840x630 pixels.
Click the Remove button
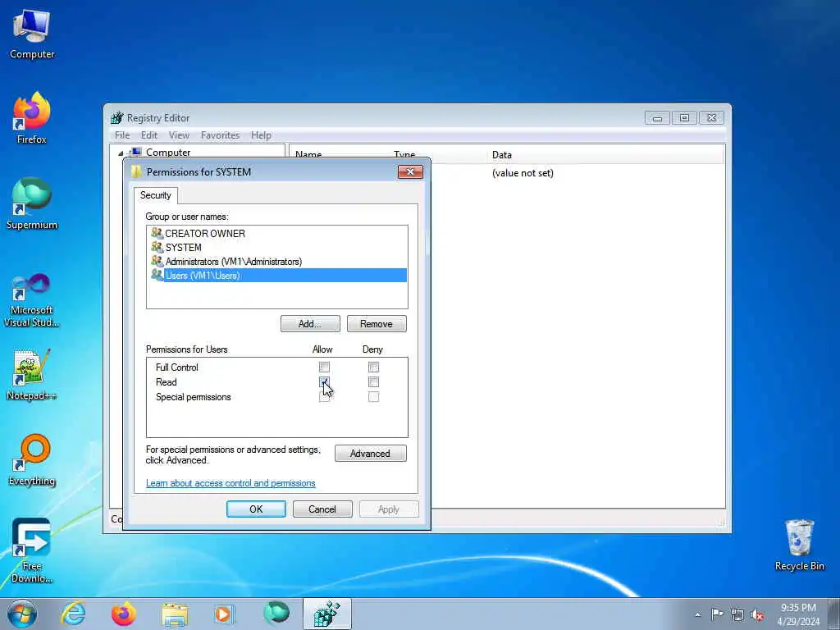(377, 323)
